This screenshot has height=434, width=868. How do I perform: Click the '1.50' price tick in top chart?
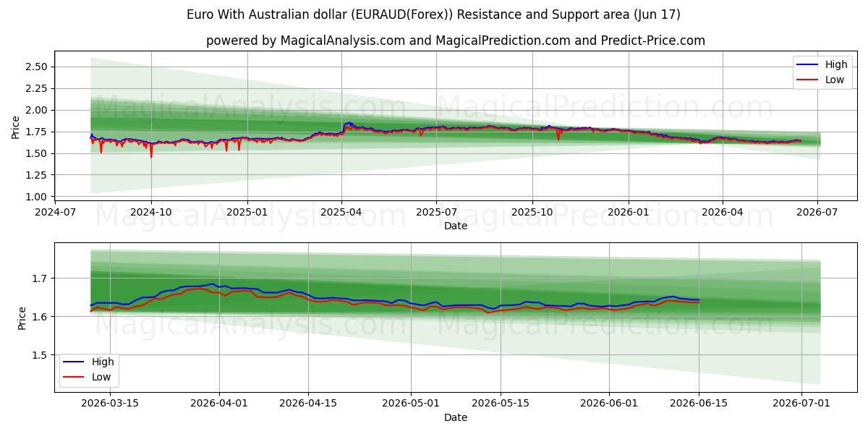(37, 153)
